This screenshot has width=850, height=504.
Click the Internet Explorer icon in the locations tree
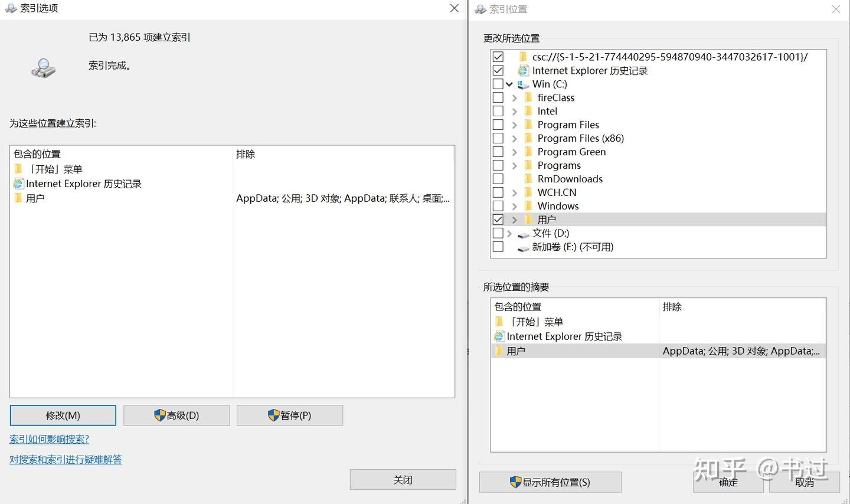coord(523,71)
